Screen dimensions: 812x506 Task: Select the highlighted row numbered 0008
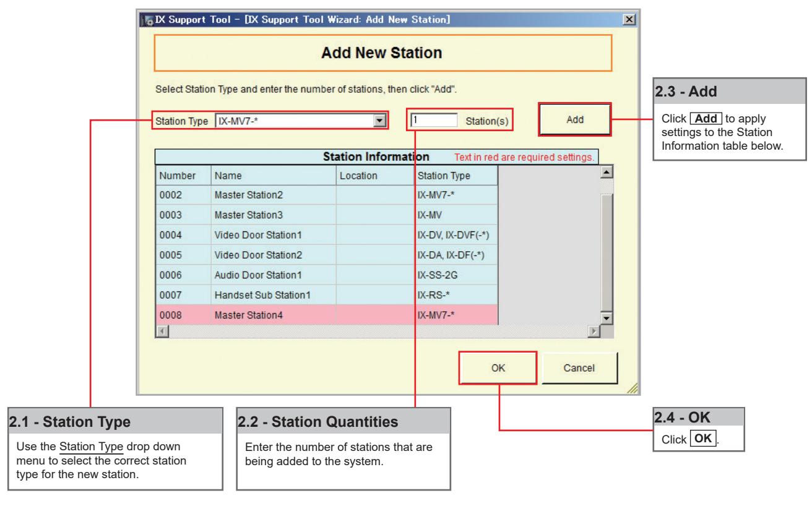tap(326, 314)
